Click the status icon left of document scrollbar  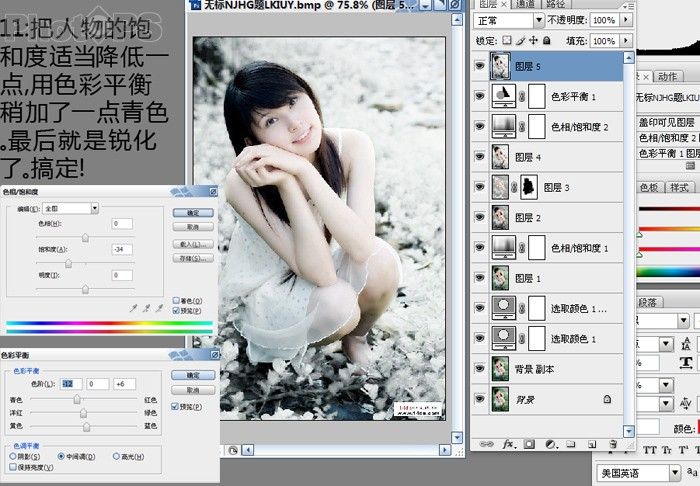tap(233, 450)
